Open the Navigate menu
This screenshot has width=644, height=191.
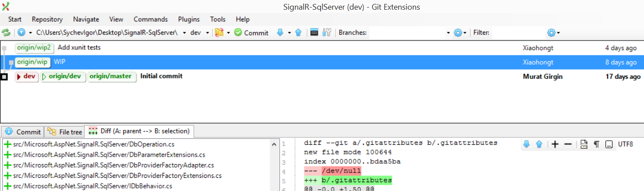click(x=86, y=19)
